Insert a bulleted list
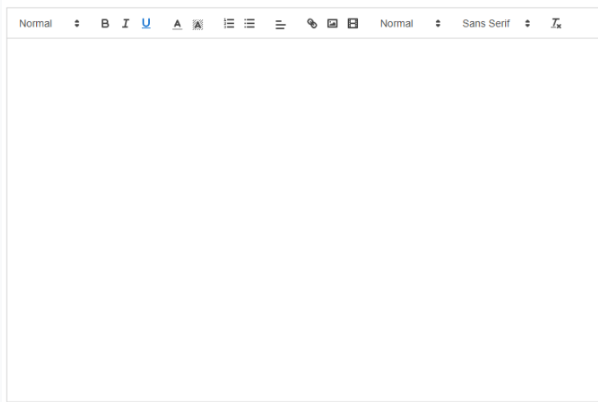598x402 pixels. [249, 24]
